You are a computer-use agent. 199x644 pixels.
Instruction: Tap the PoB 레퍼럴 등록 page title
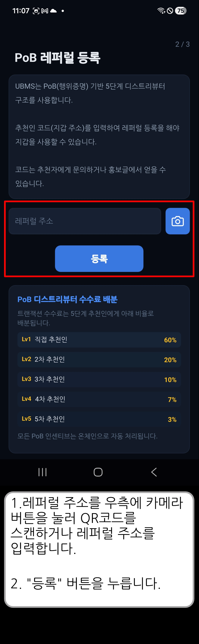tap(57, 57)
